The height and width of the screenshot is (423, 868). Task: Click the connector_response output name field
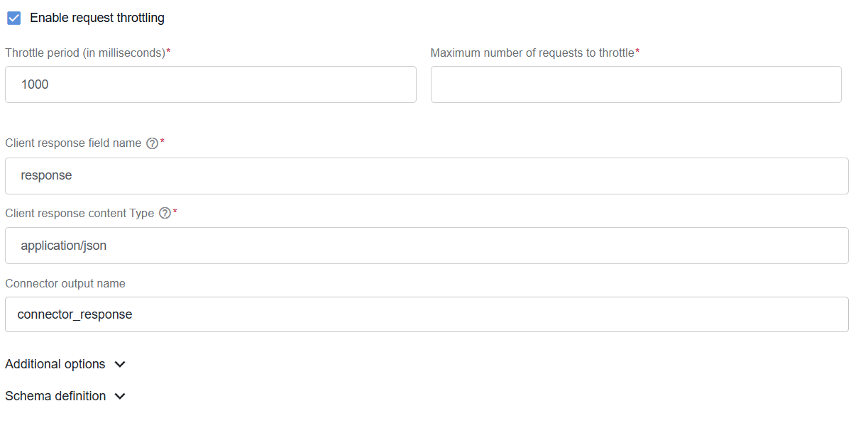427,314
